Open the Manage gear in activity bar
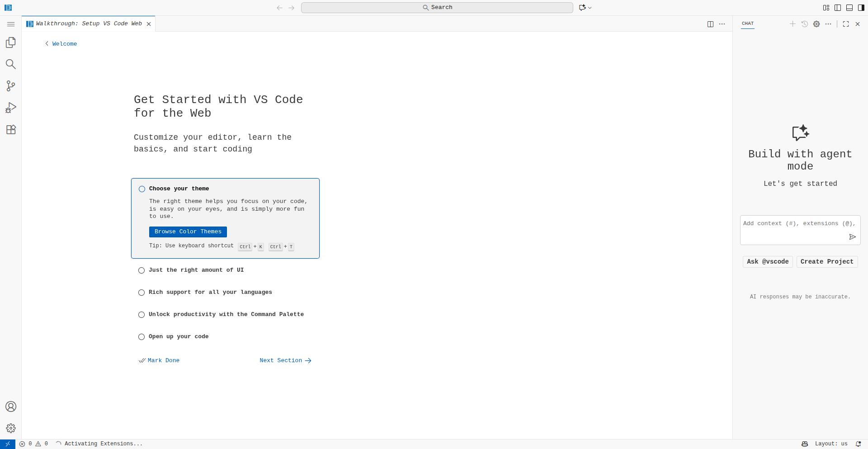868x449 pixels. tap(11, 428)
